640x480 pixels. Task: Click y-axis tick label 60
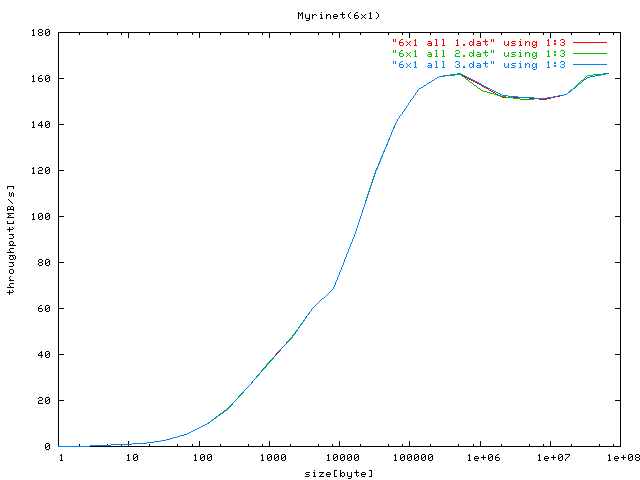tap(44, 309)
